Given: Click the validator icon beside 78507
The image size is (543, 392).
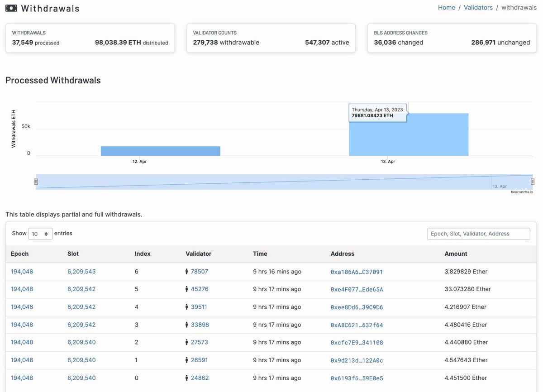Looking at the screenshot, I should (187, 272).
